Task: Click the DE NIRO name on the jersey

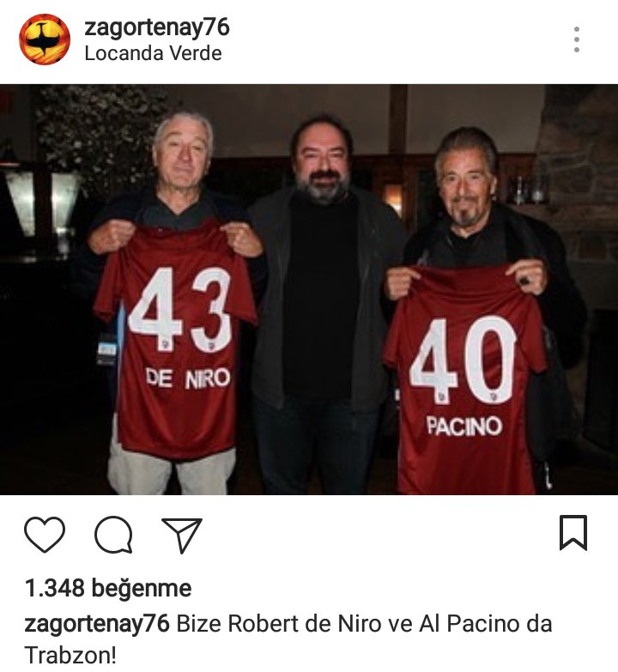Action: 188,378
